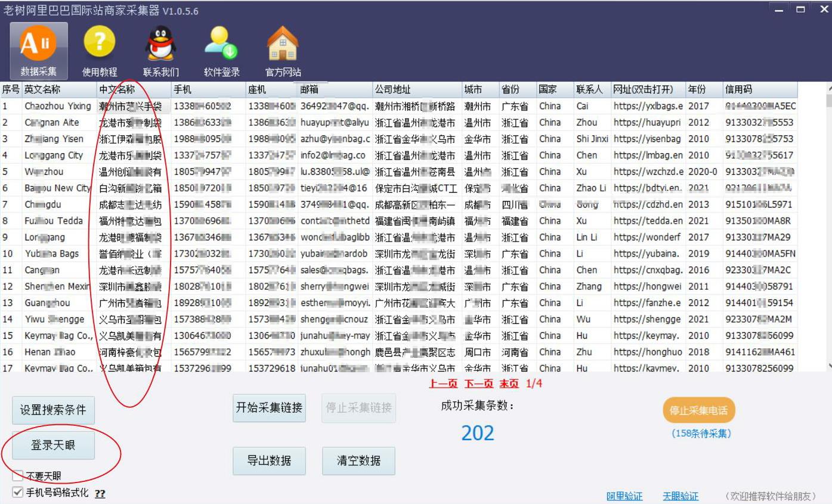Go to 下一页 page link

(479, 384)
